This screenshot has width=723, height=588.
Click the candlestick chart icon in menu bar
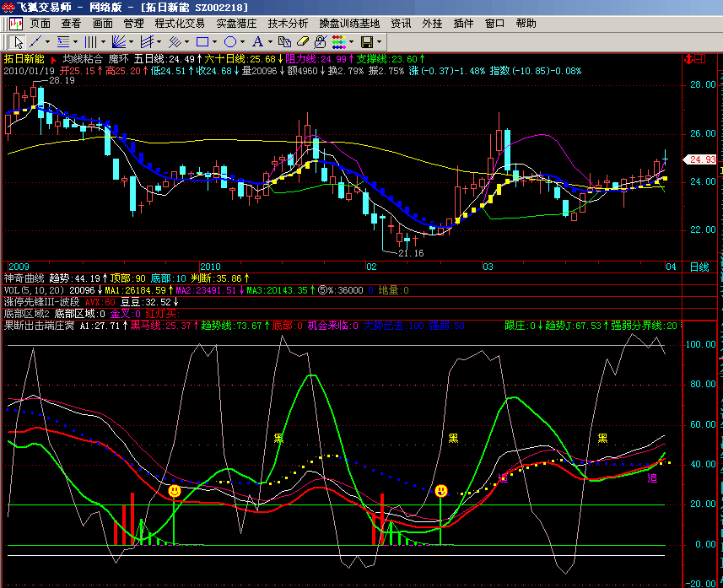coord(16,24)
